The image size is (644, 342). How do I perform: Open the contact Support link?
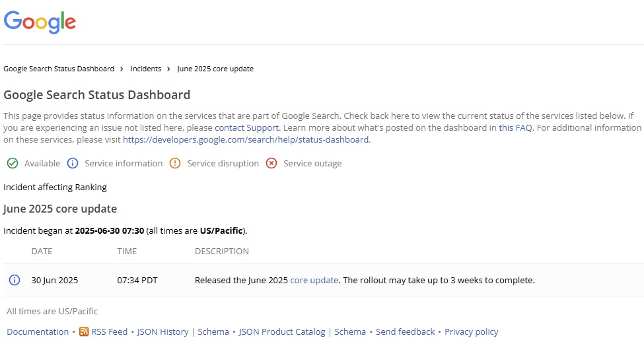pyautogui.click(x=247, y=127)
